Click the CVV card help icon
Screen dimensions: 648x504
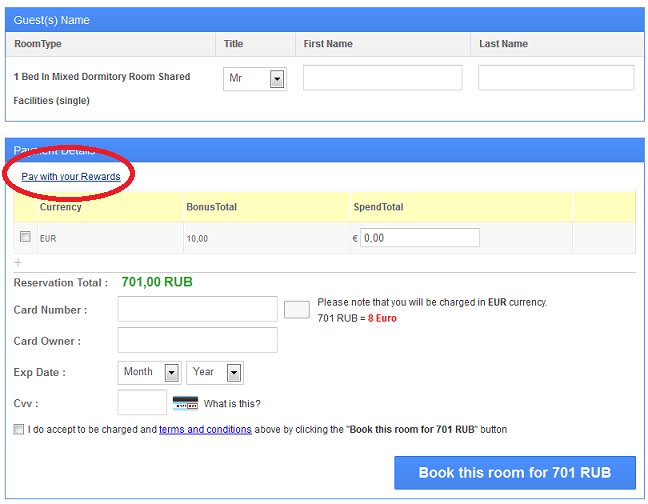click(185, 403)
